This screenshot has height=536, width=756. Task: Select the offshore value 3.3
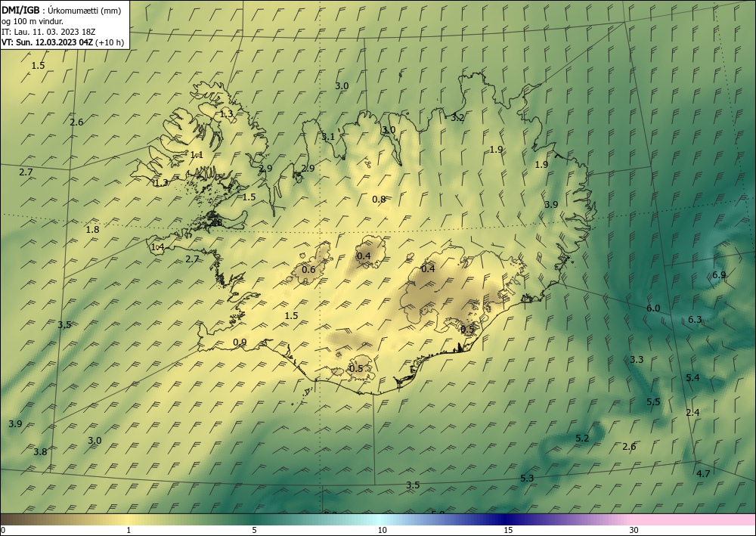(637, 359)
